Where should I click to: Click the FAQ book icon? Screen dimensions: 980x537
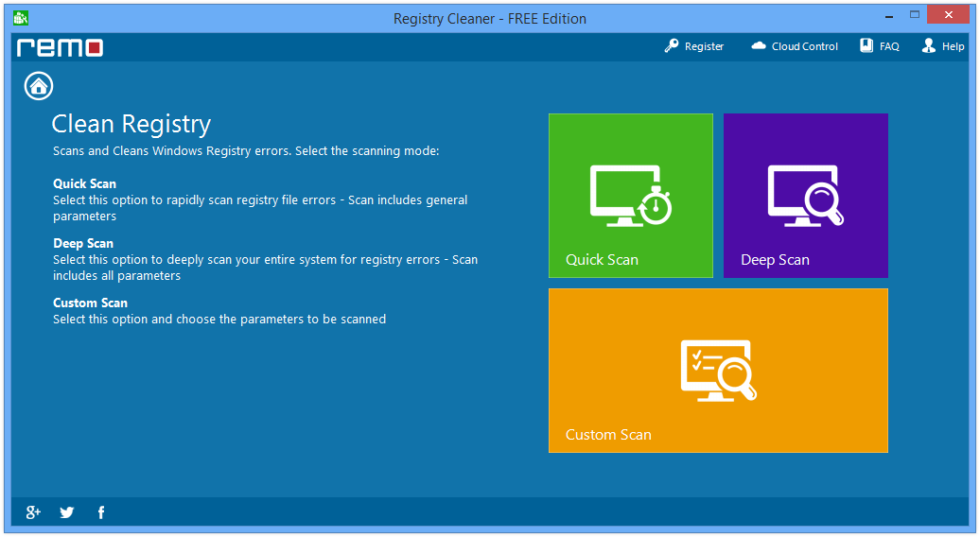coord(866,45)
